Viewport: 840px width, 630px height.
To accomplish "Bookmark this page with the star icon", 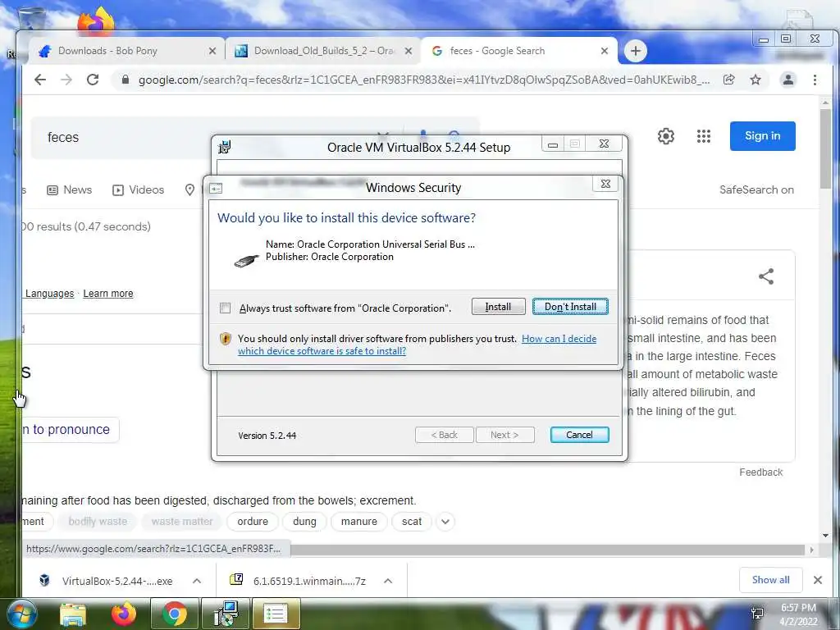I will coord(756,80).
